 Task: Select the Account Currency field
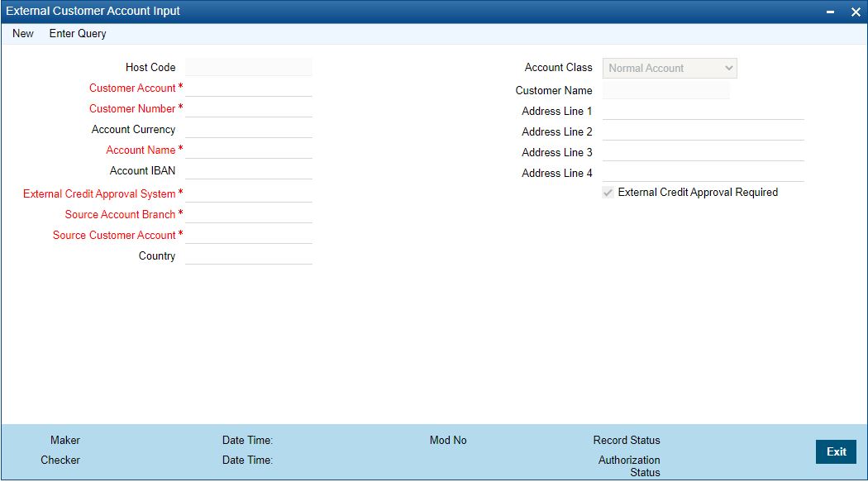point(249,129)
